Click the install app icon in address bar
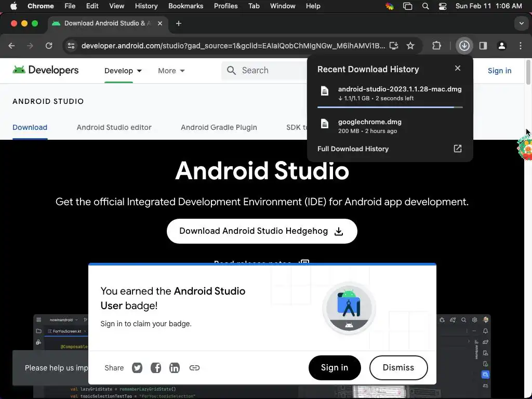 point(394,46)
